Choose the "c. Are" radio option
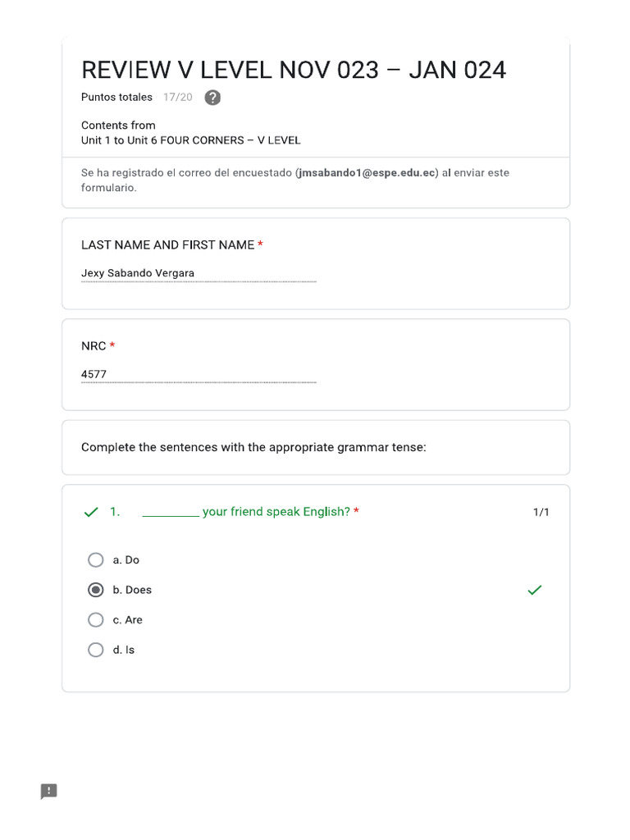This screenshot has width=630, height=840. coord(96,620)
